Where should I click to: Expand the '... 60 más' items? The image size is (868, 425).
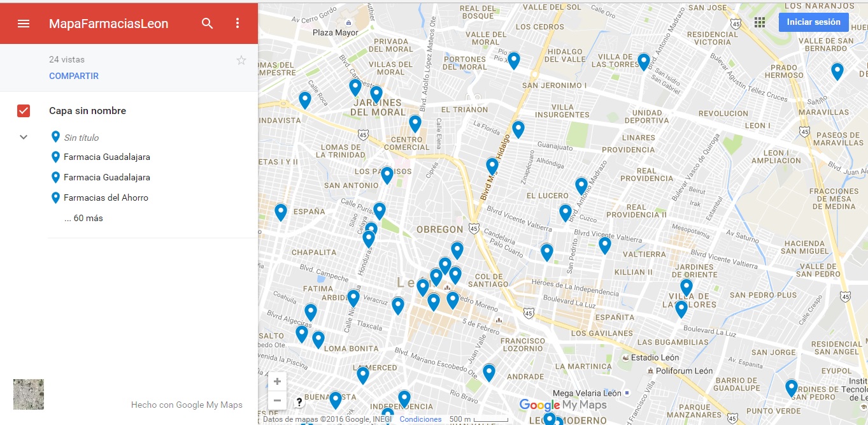click(x=83, y=218)
